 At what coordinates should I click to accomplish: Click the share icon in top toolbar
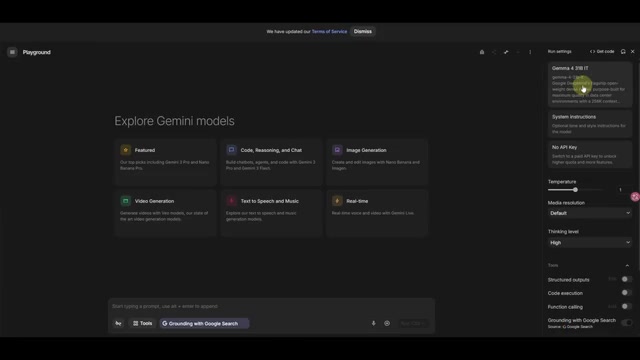[x=494, y=52]
